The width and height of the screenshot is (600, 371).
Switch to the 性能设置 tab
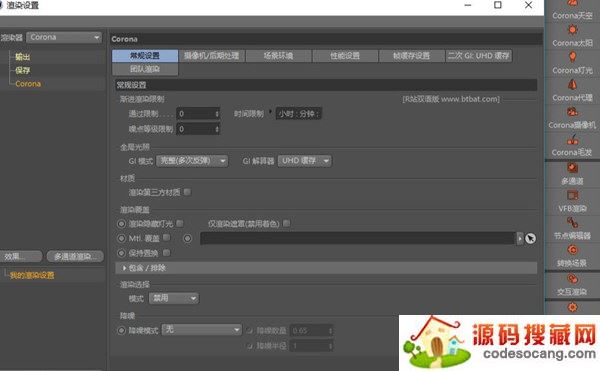point(345,55)
